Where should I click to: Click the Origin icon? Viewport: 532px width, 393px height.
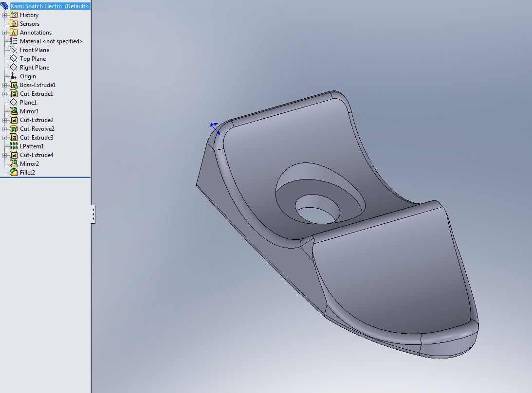14,76
